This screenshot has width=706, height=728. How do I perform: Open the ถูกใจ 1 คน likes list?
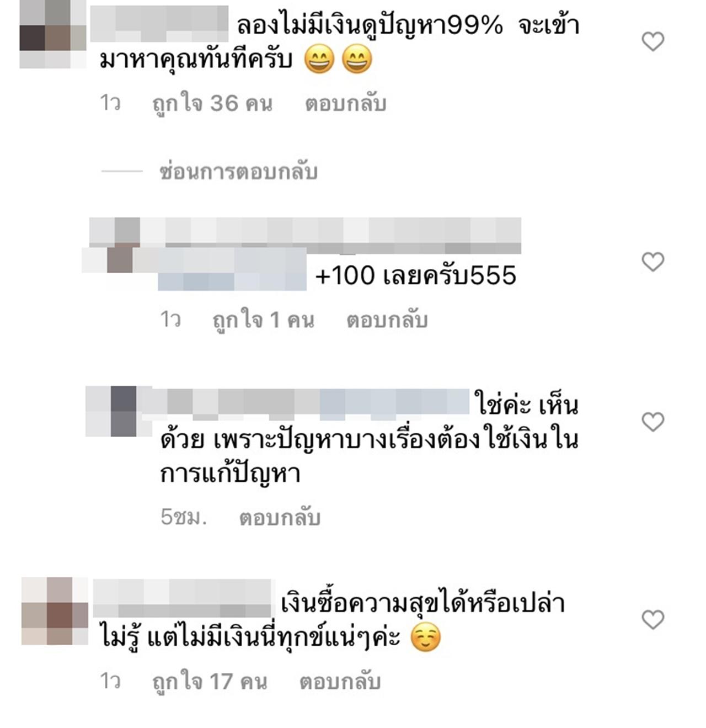(x=264, y=320)
